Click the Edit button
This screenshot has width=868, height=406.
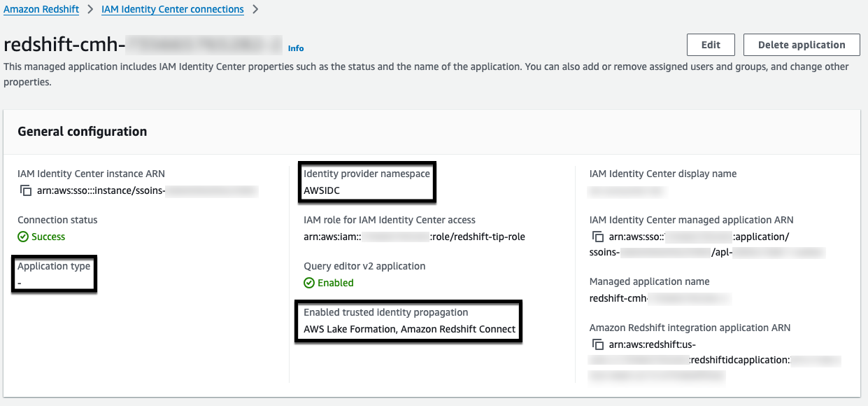(711, 45)
